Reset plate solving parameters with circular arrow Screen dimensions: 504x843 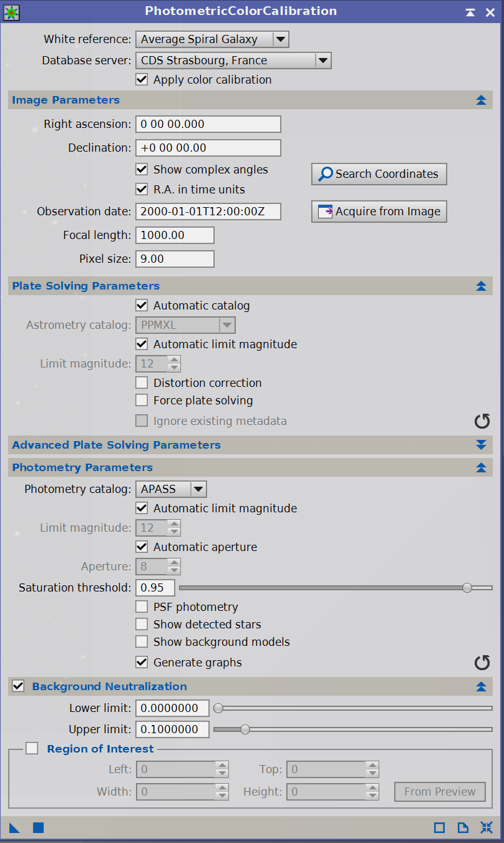[482, 421]
